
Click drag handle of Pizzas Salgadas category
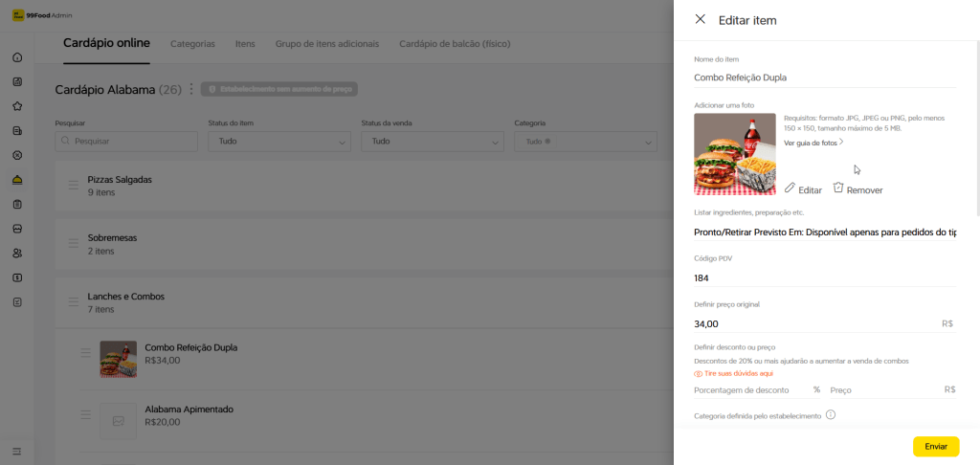click(x=74, y=186)
